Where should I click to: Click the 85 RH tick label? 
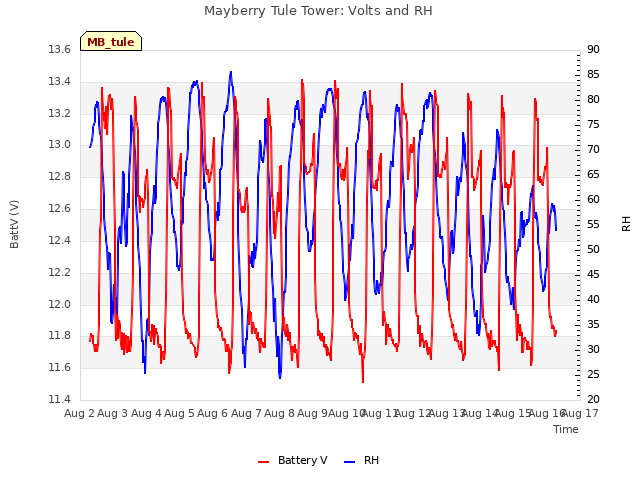click(x=593, y=75)
